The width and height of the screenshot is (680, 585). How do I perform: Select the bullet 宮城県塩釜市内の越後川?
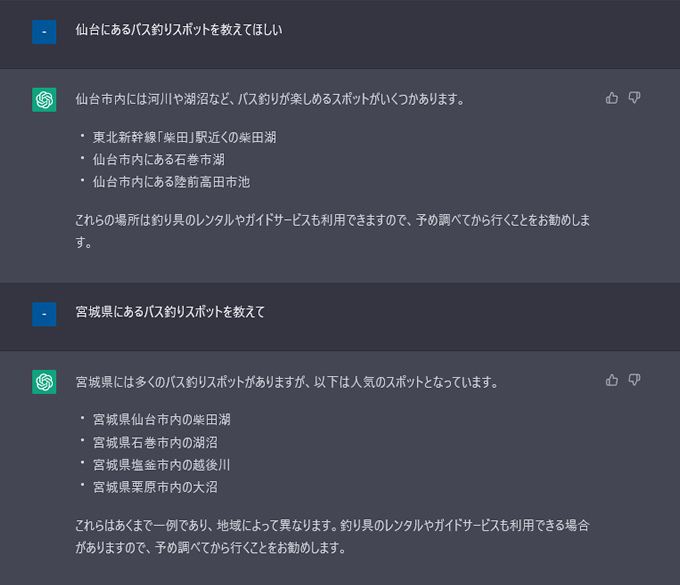tap(161, 465)
